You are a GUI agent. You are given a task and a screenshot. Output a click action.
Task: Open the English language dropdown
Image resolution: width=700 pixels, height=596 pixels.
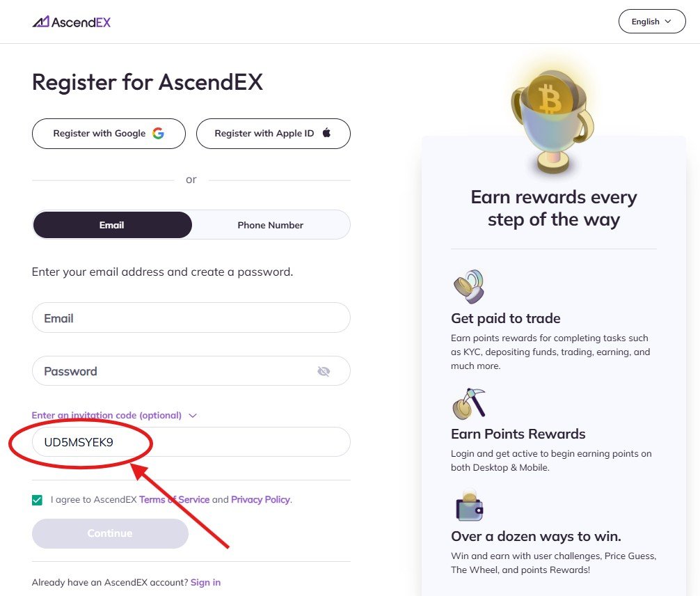coord(651,22)
